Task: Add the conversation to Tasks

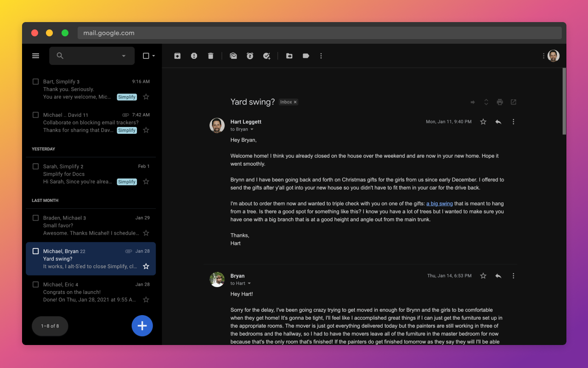Action: click(x=266, y=56)
